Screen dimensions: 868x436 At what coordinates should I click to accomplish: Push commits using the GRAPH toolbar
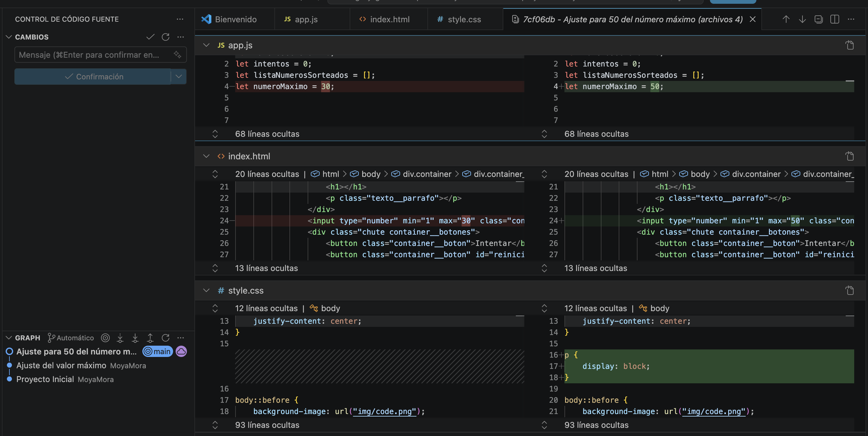coord(150,338)
